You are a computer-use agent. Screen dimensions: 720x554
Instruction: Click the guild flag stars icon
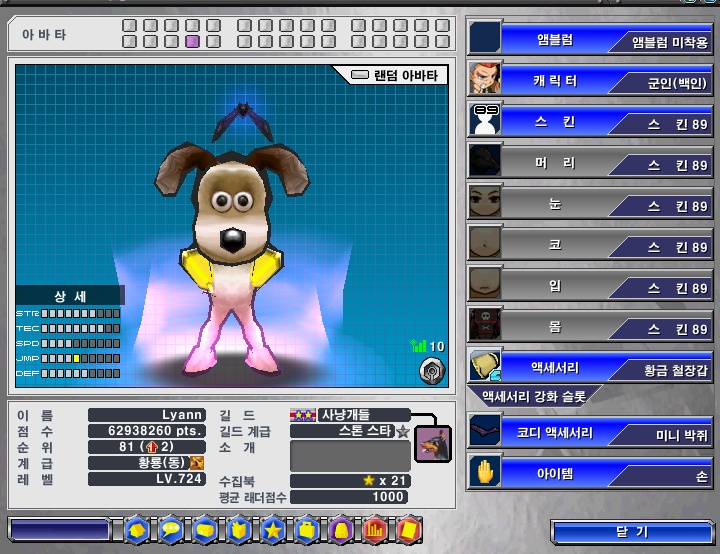pos(302,415)
